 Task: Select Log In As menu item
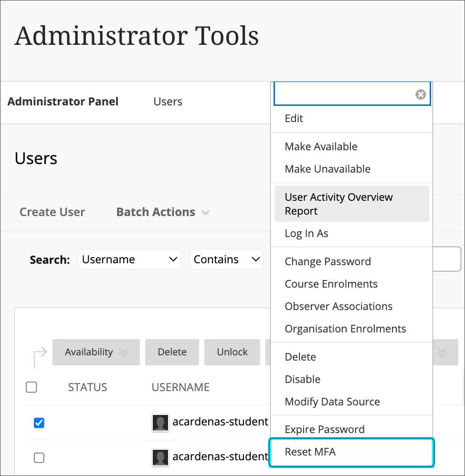tap(306, 233)
